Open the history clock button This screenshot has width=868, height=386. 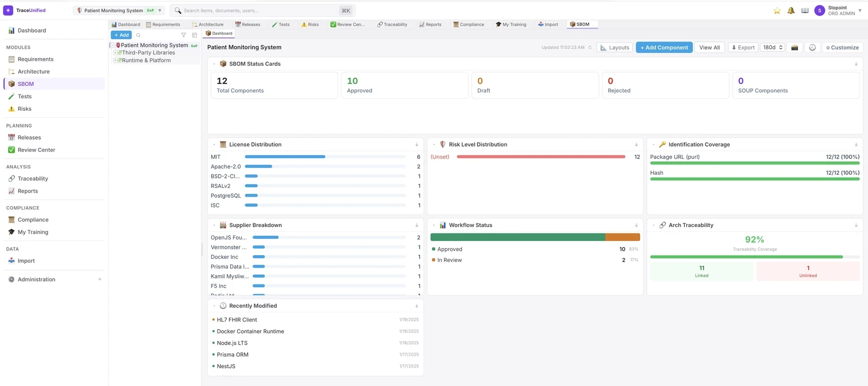coord(812,47)
